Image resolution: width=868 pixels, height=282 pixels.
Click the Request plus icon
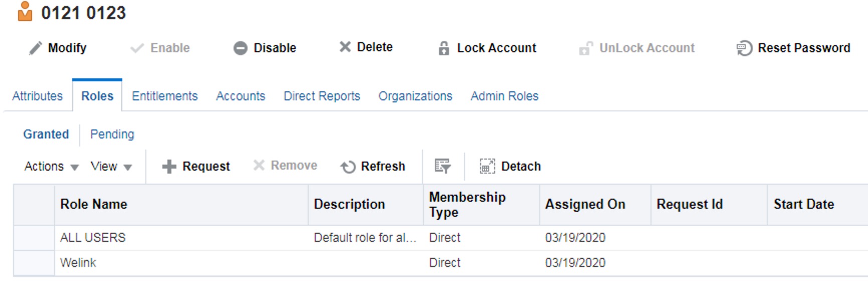(x=169, y=167)
